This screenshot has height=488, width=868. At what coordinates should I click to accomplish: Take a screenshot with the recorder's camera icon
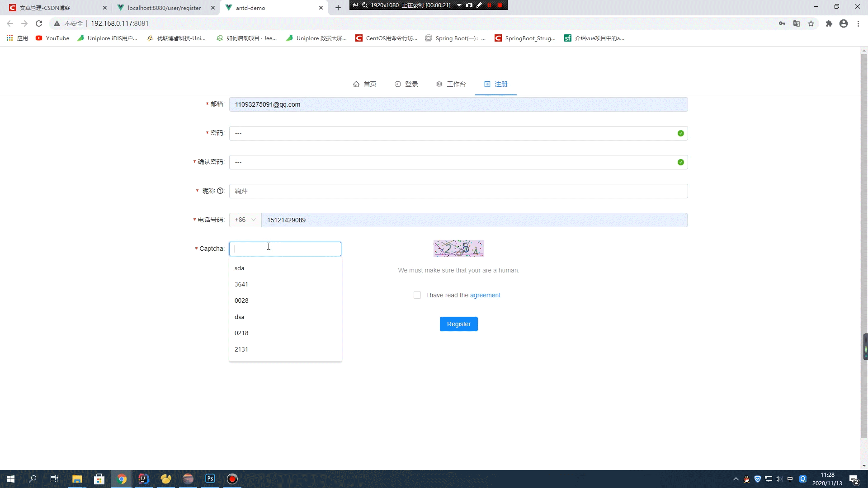[x=470, y=5]
